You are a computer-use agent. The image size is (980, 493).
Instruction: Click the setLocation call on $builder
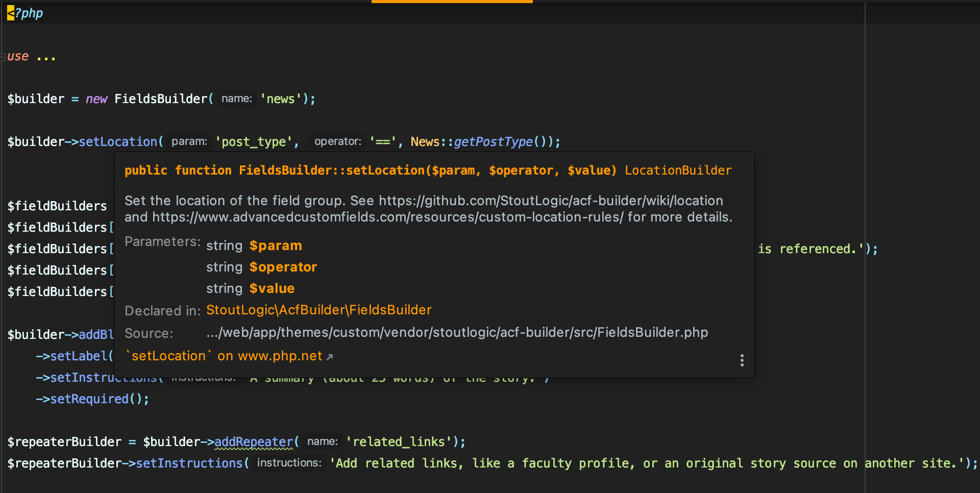(x=120, y=141)
